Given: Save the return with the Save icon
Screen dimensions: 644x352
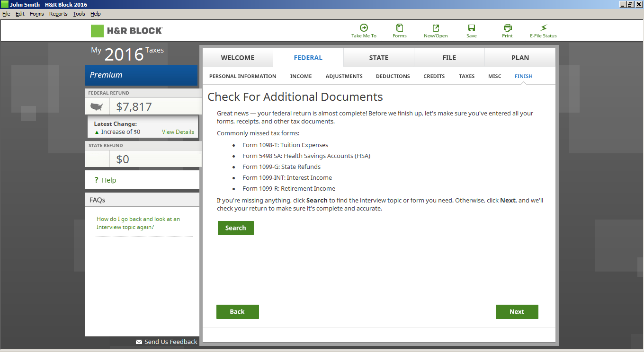Looking at the screenshot, I should 471,28.
